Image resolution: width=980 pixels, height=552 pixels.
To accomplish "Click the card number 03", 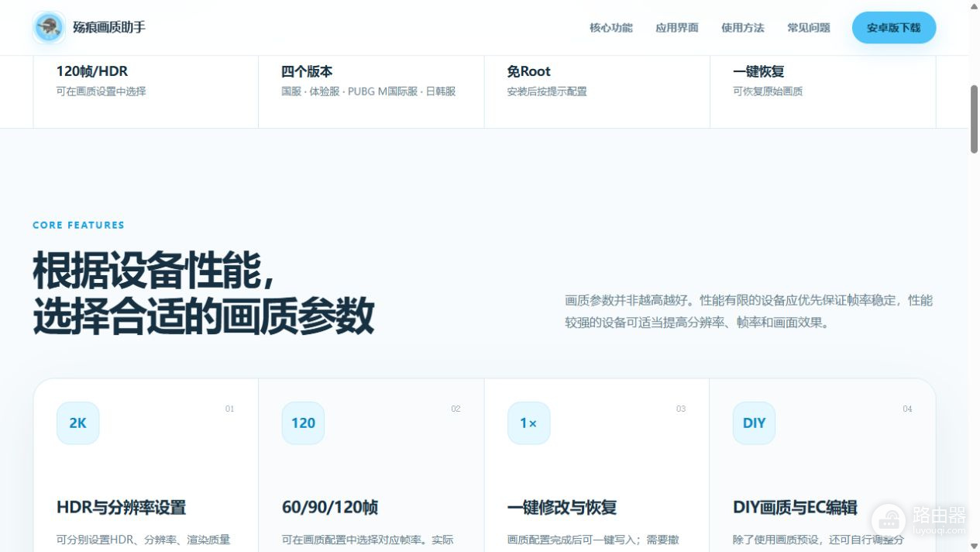I will pyautogui.click(x=681, y=409).
